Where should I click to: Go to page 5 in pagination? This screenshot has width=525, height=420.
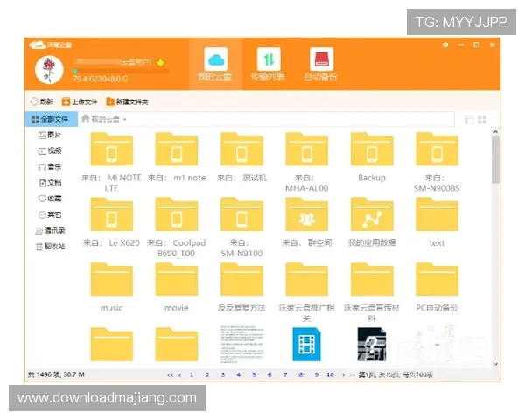point(254,374)
